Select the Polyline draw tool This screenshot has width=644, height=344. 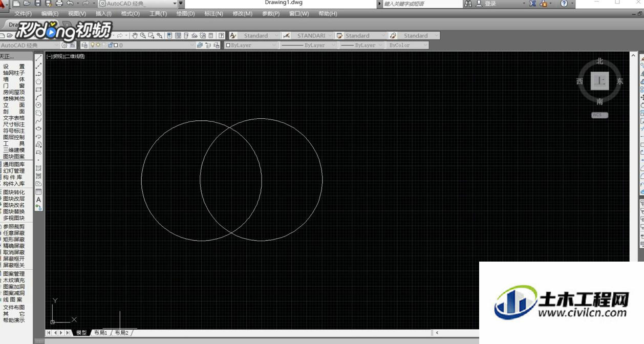38,74
